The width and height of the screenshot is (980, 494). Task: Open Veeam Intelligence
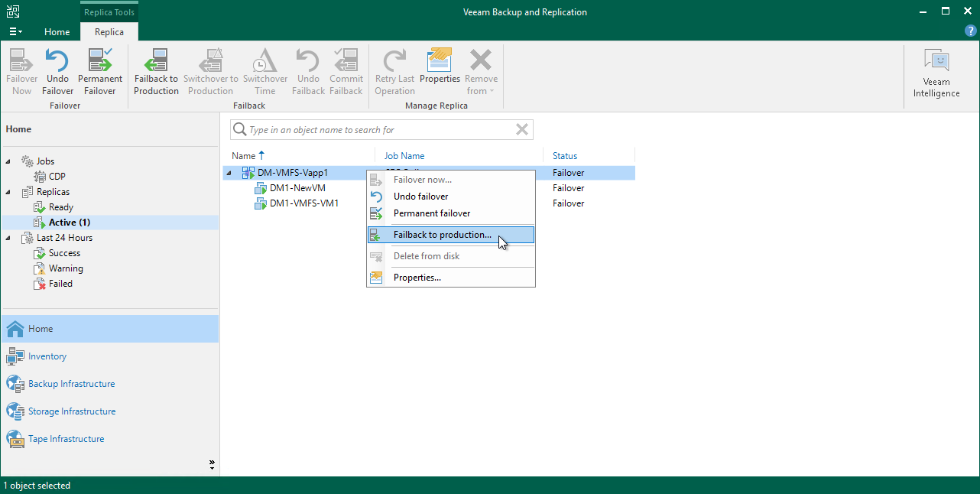[x=936, y=74]
